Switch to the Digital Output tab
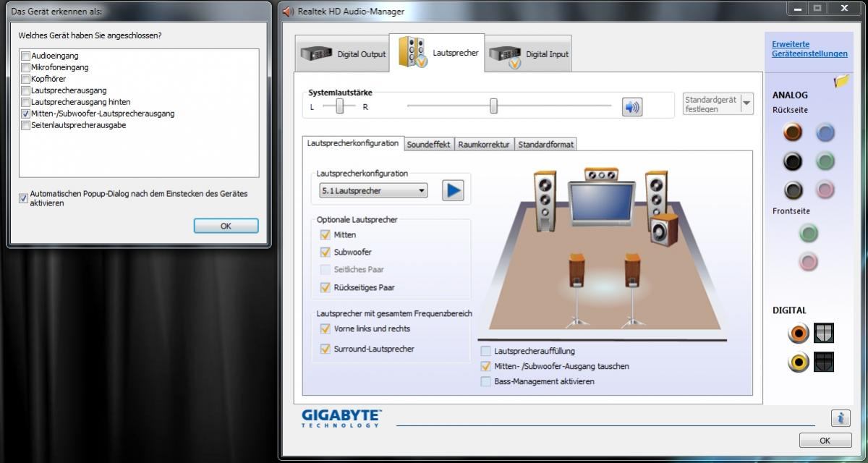The height and width of the screenshot is (463, 868). (x=343, y=54)
